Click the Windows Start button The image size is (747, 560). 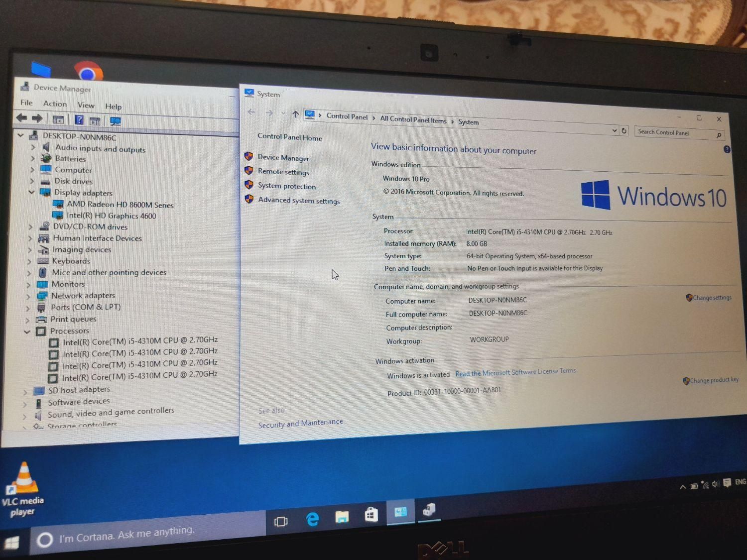[12, 543]
